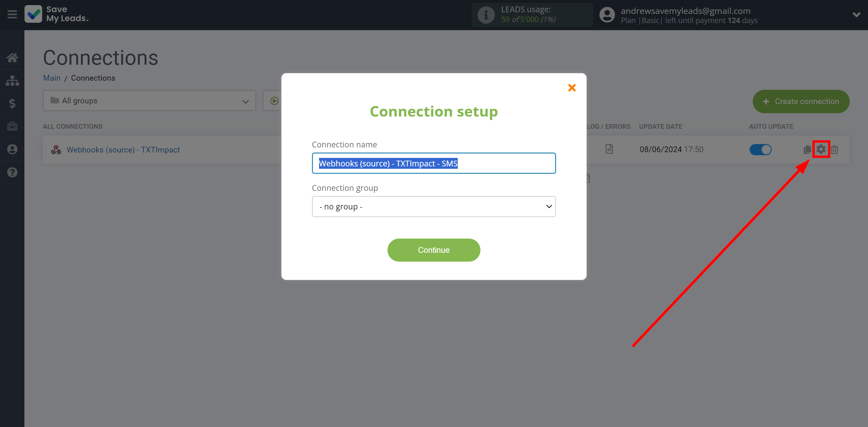Click the Continue button to proceed

[433, 250]
